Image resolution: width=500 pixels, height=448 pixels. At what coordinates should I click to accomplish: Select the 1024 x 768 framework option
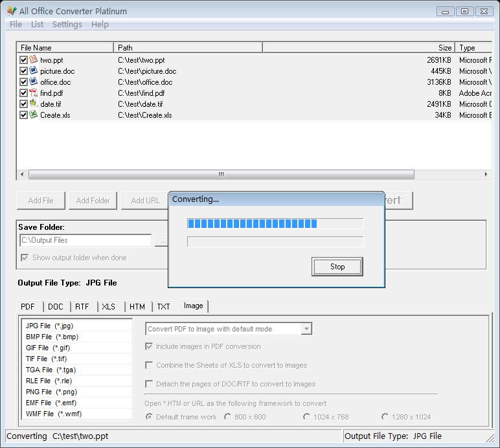click(307, 417)
